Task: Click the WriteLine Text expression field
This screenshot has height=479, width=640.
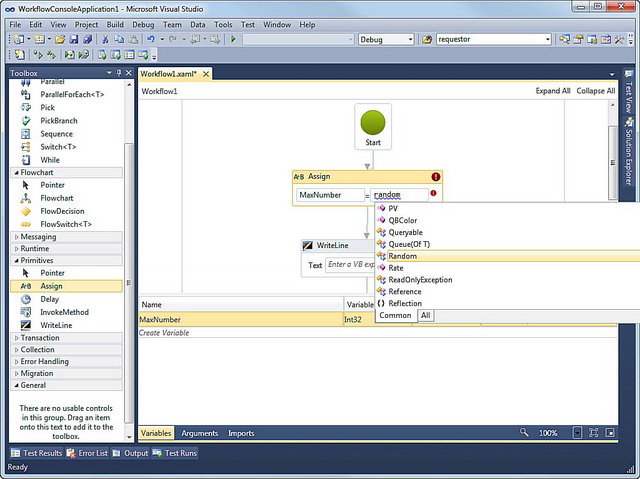Action: click(x=350, y=265)
